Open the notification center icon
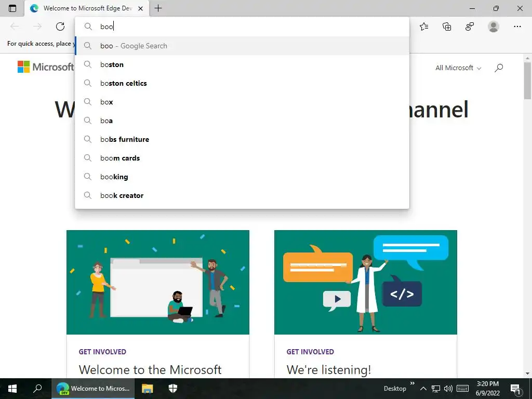The width and height of the screenshot is (532, 399). [516, 389]
